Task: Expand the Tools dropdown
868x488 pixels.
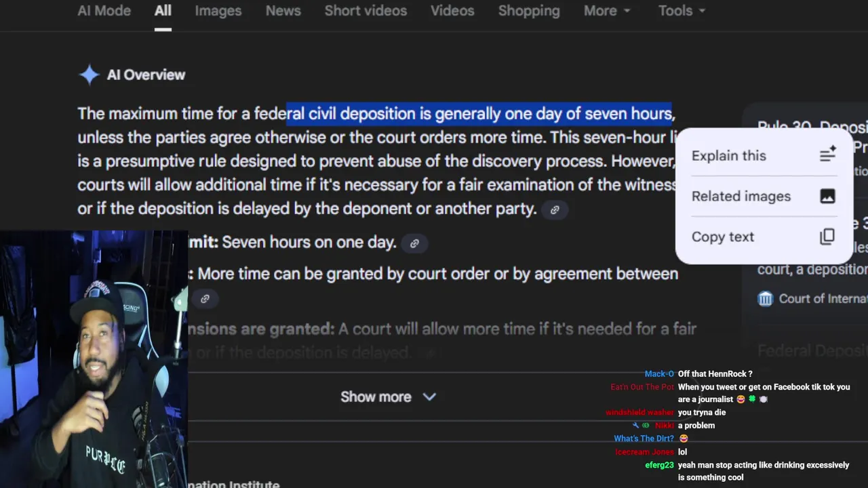Action: pos(682,11)
